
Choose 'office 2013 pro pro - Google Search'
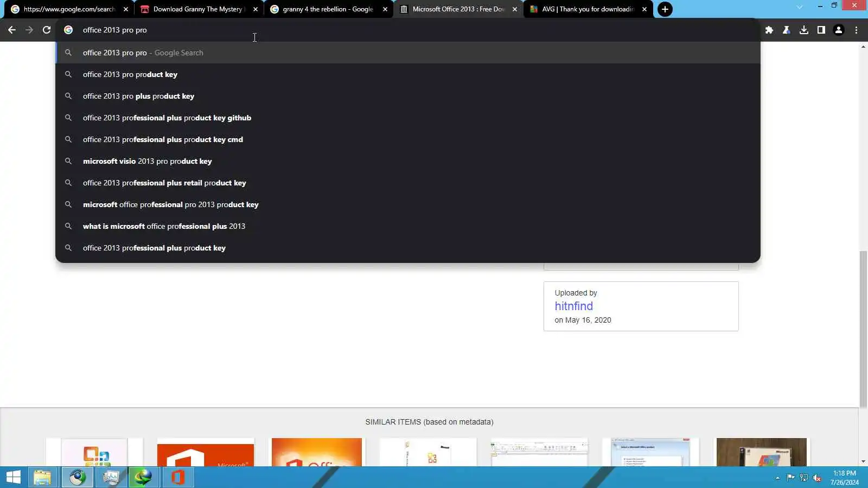coord(408,53)
